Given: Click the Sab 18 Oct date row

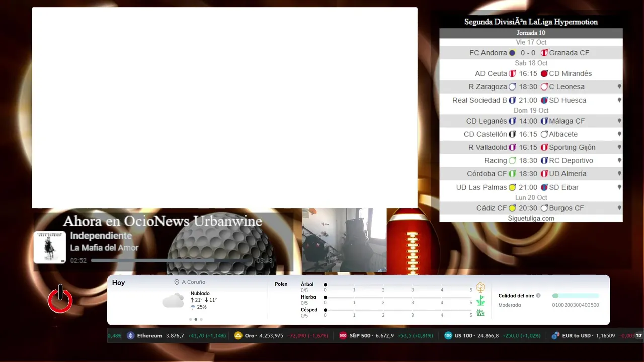Looking at the screenshot, I should pyautogui.click(x=531, y=63).
